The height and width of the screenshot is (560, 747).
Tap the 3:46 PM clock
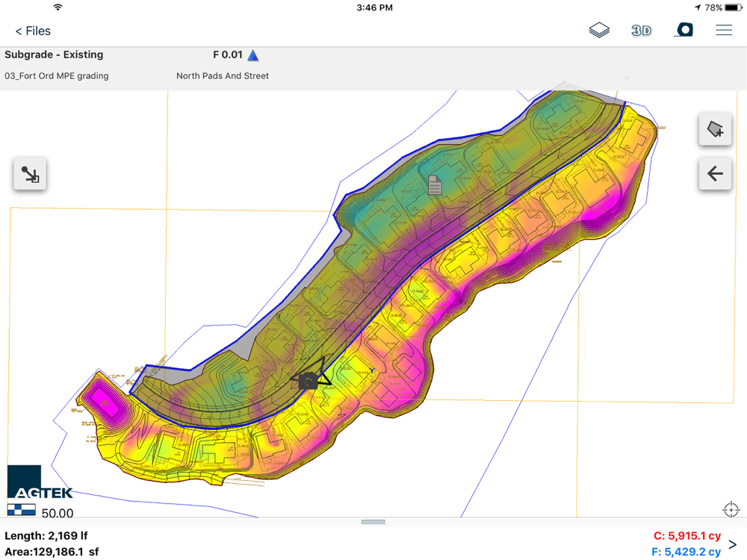374,7
